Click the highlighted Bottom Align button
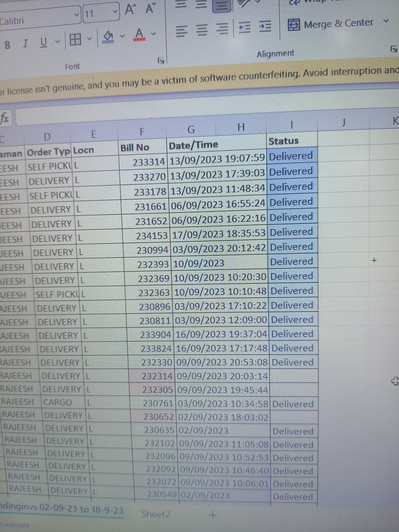 point(222,6)
